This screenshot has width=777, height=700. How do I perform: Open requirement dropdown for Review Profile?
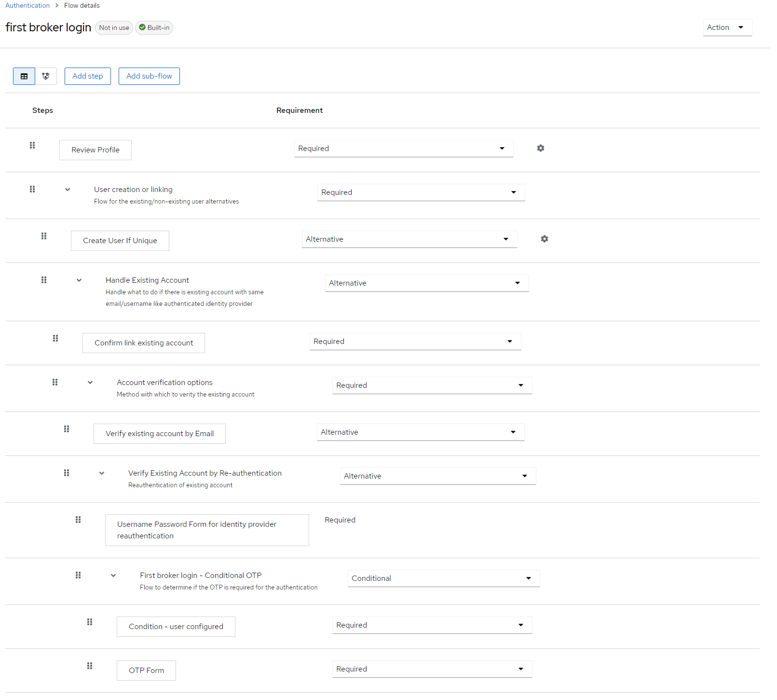pyautogui.click(x=403, y=149)
